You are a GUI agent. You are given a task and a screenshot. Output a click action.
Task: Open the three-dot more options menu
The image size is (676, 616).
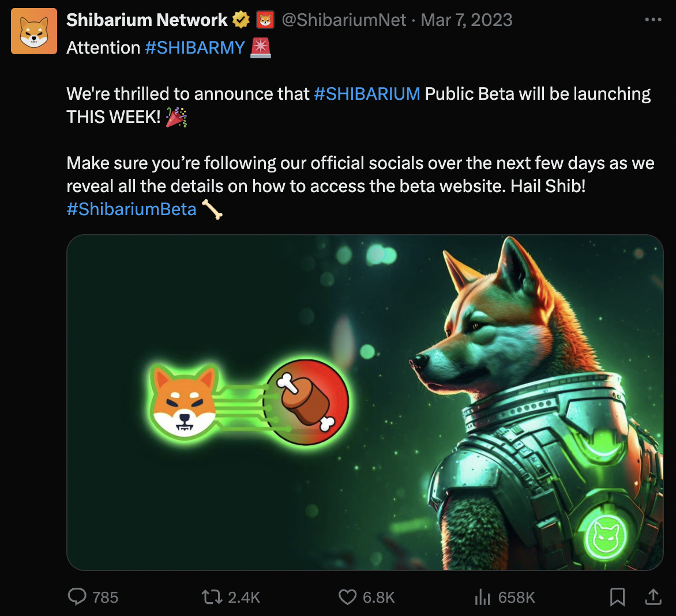[653, 20]
